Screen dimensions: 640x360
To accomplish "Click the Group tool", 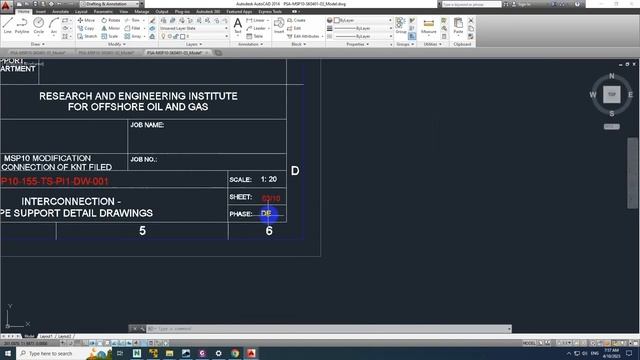I will pyautogui.click(x=401, y=25).
